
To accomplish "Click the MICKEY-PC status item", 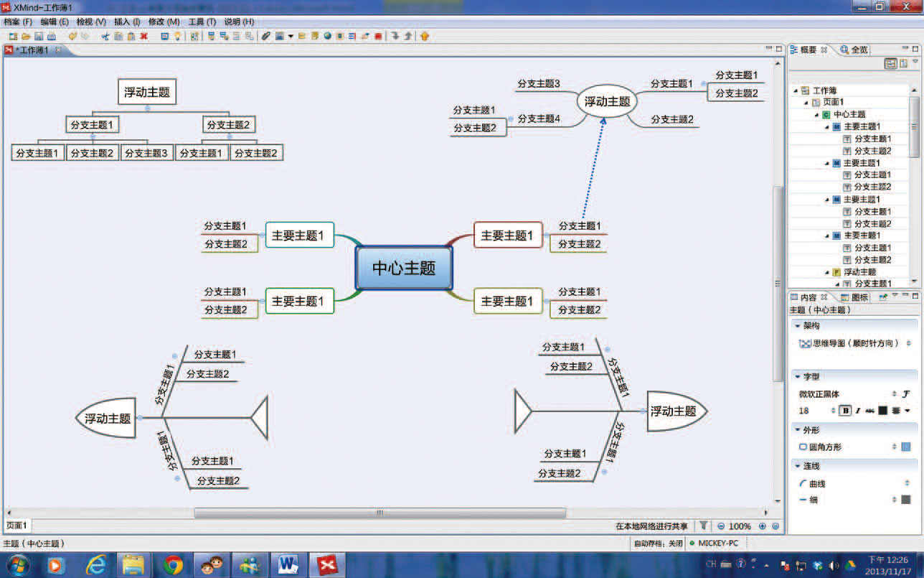I will click(714, 544).
